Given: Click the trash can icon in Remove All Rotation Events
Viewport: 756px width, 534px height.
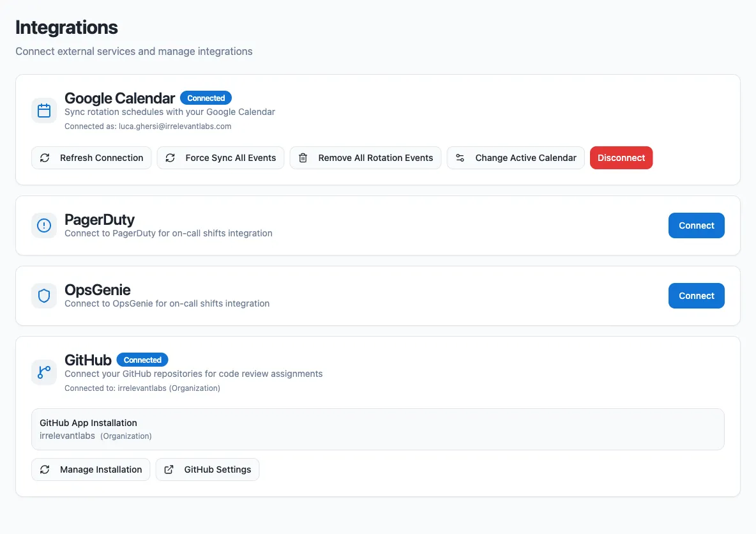Looking at the screenshot, I should tap(303, 158).
